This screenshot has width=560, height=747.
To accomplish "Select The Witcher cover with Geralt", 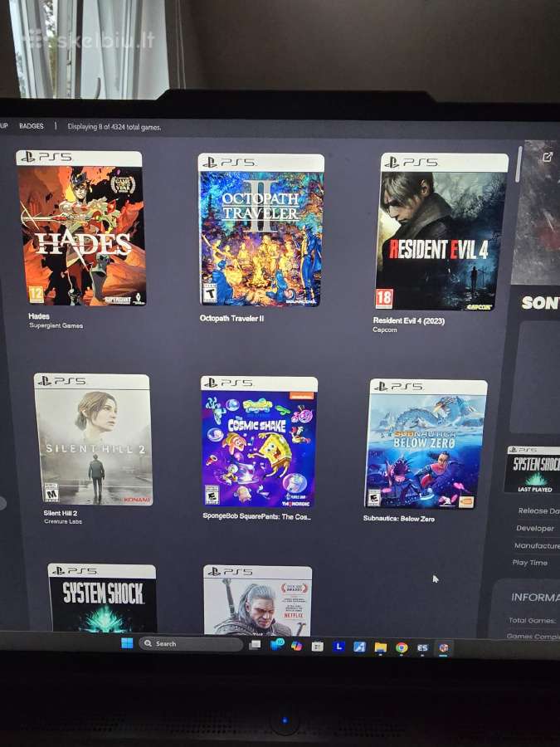I will (x=258, y=600).
